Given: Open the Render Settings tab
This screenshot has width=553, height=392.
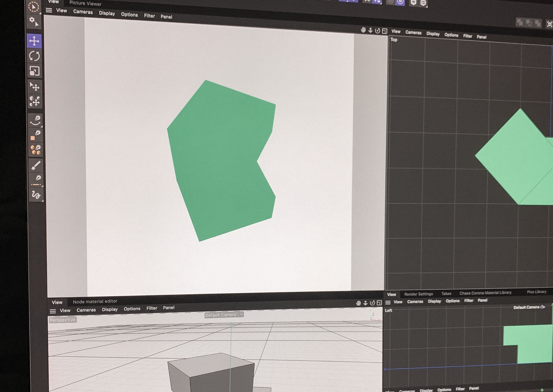Looking at the screenshot, I should click(418, 294).
